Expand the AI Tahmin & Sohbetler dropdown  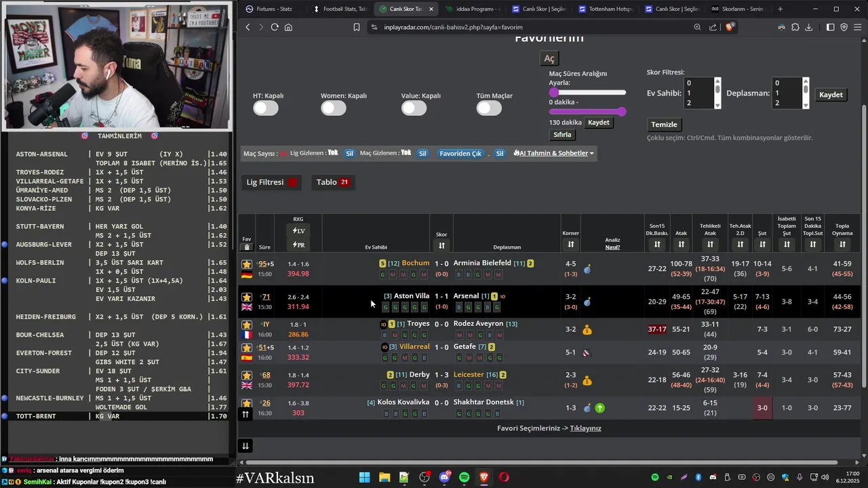[554, 153]
